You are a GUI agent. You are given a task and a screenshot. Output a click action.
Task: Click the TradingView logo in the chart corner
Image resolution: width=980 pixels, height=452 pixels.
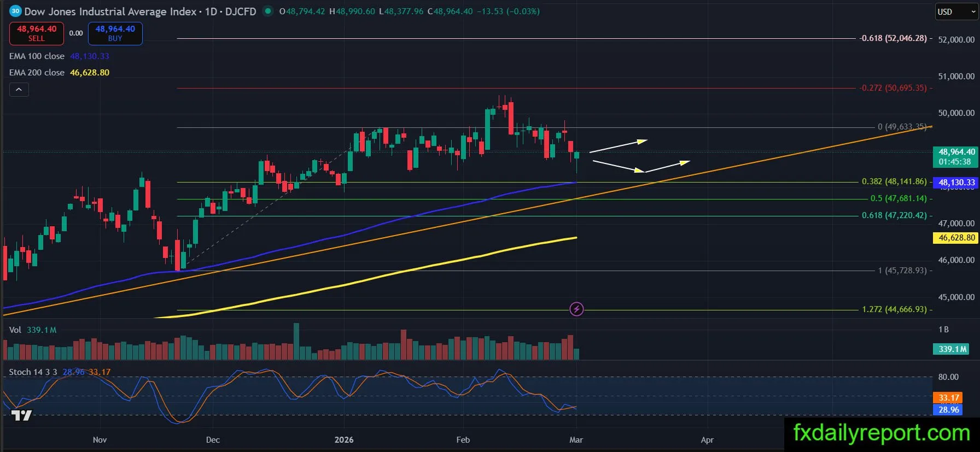22,415
